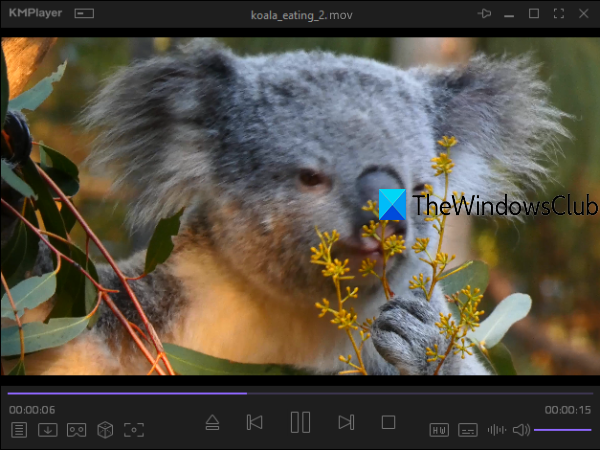The image size is (600, 450).
Task: Pin the player window on top
Action: [x=484, y=14]
